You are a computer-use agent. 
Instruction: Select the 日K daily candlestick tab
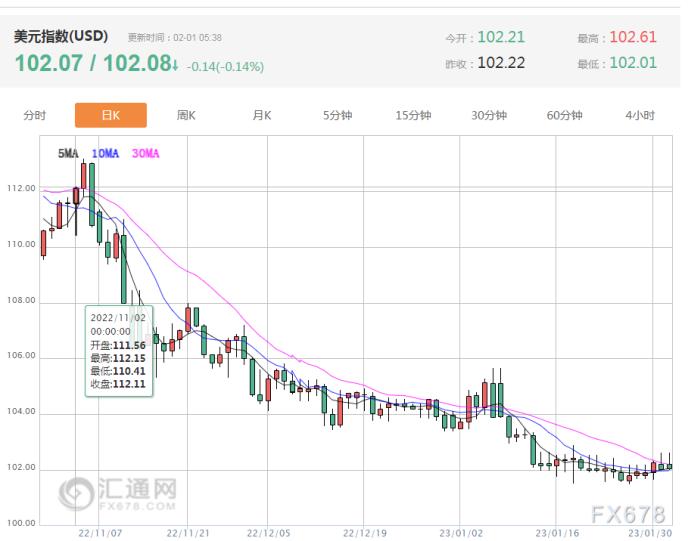pos(111,115)
